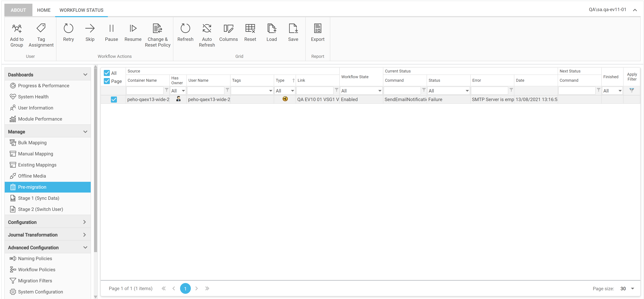The height and width of the screenshot is (299, 644).
Task: Click Change & Reset Policy icon
Action: click(x=158, y=29)
